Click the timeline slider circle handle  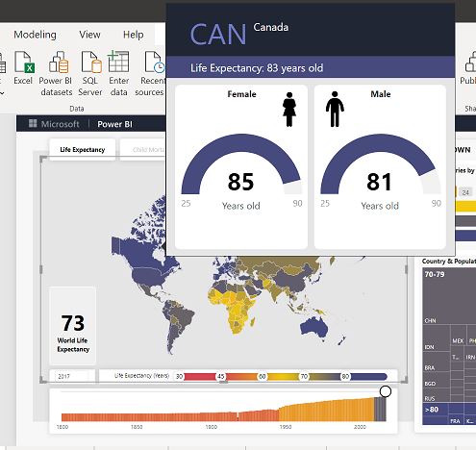(x=386, y=391)
